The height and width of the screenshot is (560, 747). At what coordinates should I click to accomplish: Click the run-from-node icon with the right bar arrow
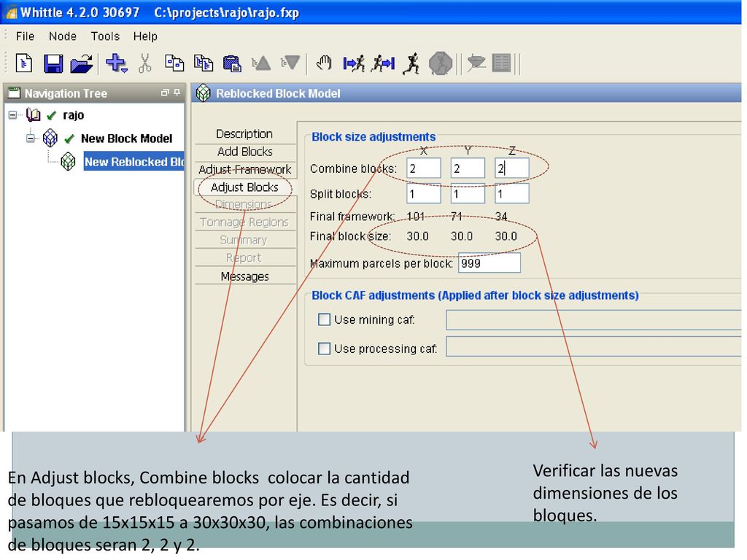[x=384, y=63]
